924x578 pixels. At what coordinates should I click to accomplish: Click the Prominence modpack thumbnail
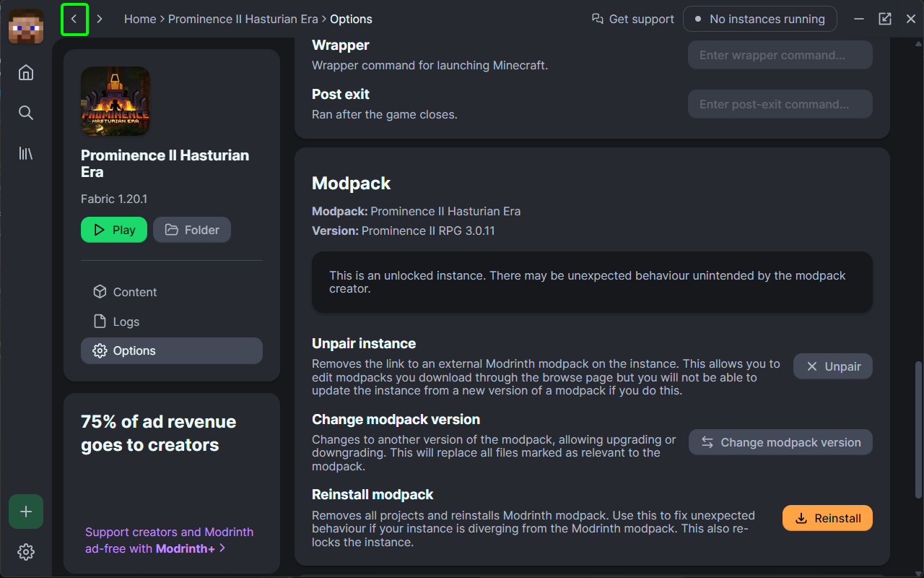point(115,101)
